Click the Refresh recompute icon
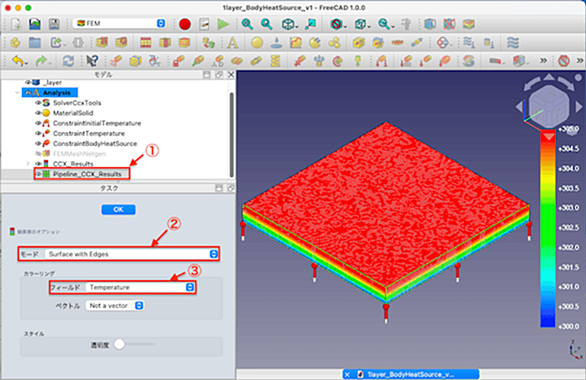Viewport: 586px width, 380px height. click(68, 61)
